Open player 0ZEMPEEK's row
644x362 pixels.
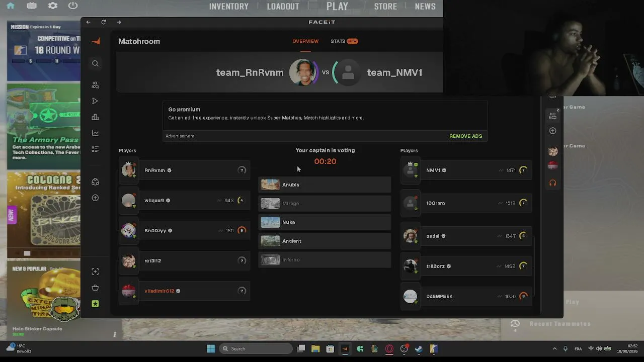tap(466, 296)
